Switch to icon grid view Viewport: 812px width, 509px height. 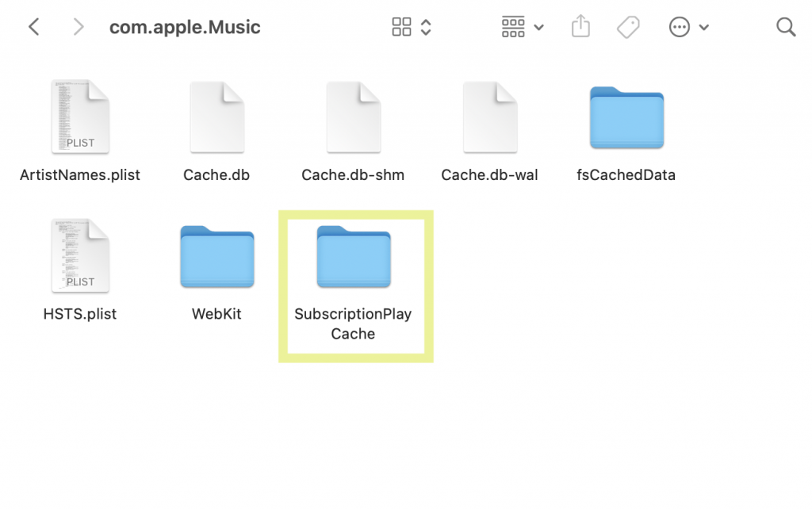401,27
